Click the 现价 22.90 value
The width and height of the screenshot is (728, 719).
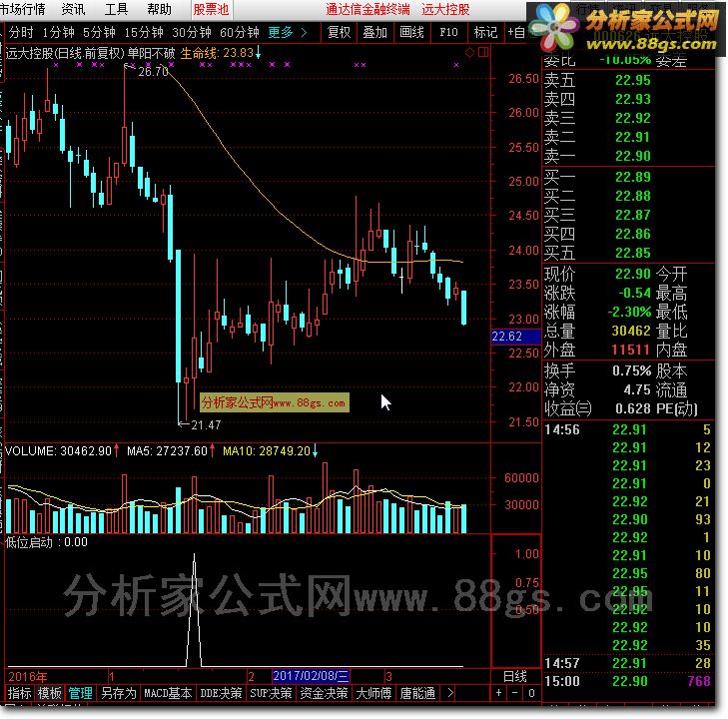coord(633,274)
